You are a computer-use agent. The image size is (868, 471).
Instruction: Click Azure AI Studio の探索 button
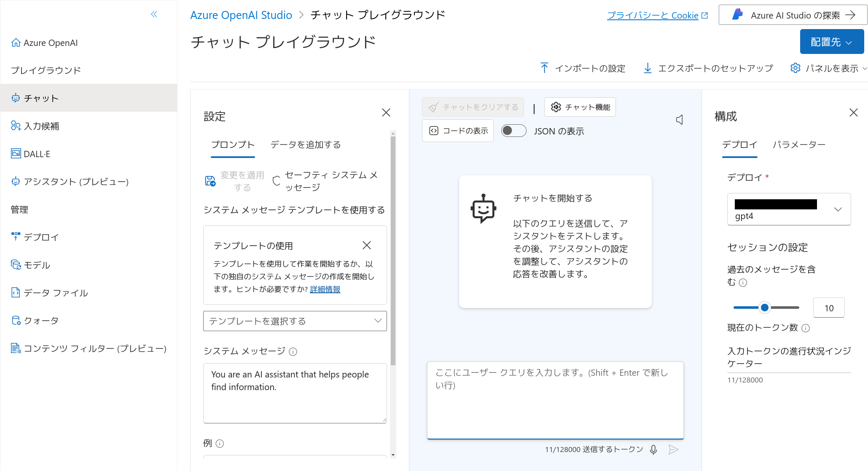793,15
